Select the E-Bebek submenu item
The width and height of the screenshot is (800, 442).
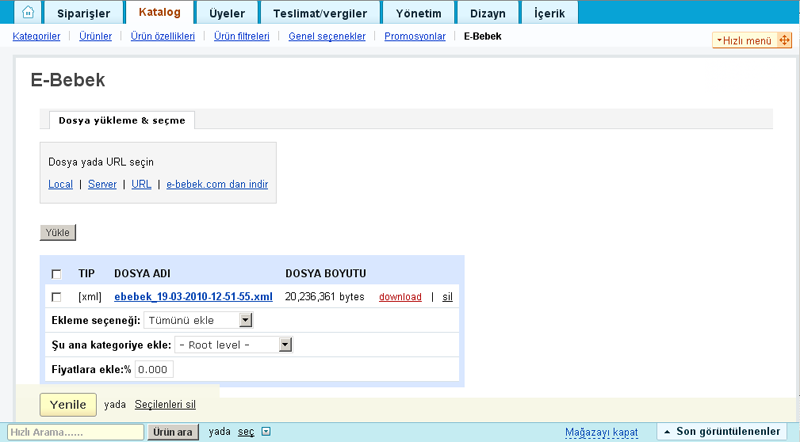(483, 36)
